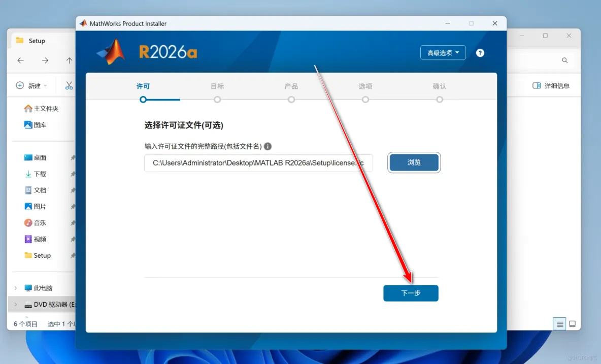
Task: Expand the DVD 驱动器 node chevron
Action: tap(16, 304)
